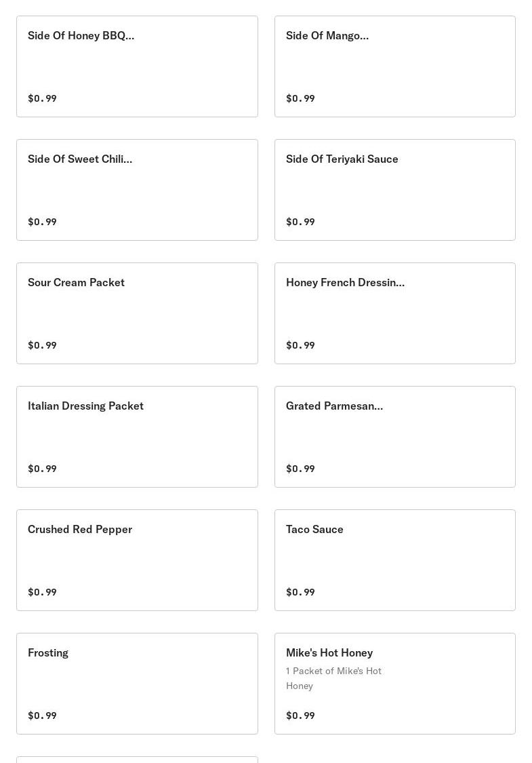
Task: Open the Taco Sauce item card
Action: tap(394, 560)
